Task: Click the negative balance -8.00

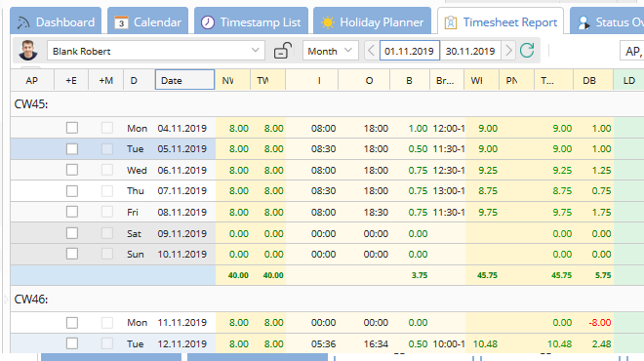Action: 600,323
